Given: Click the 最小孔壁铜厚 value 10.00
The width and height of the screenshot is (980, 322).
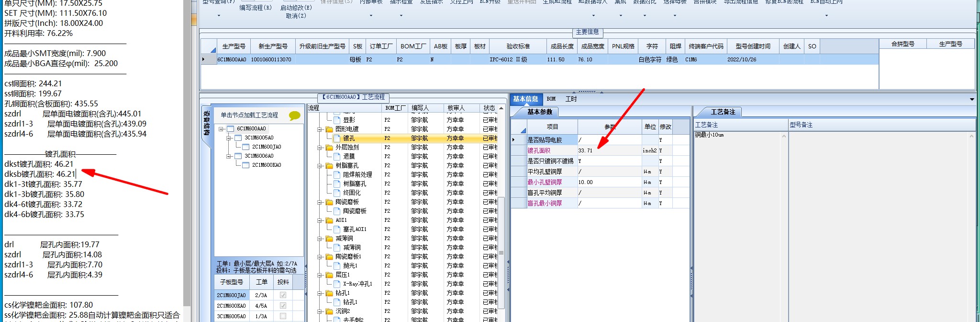Looking at the screenshot, I should click(x=609, y=182).
